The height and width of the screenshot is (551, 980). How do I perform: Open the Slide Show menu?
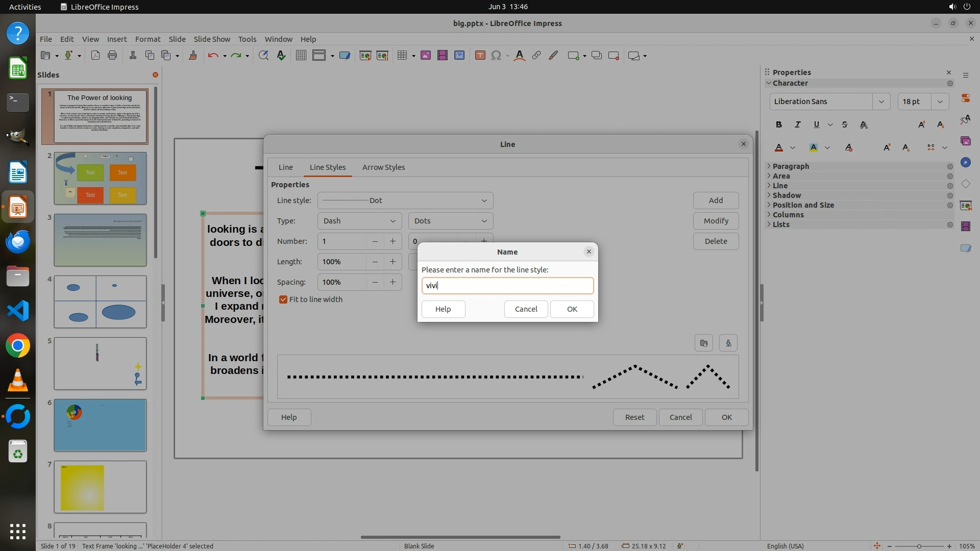tap(211, 39)
